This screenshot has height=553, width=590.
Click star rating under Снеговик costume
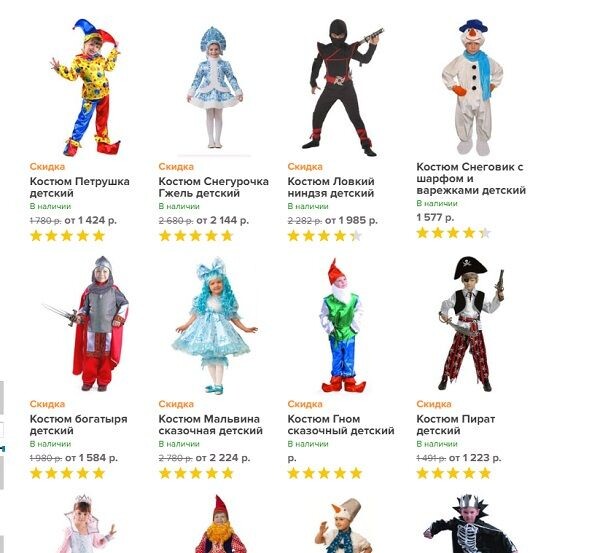click(453, 233)
